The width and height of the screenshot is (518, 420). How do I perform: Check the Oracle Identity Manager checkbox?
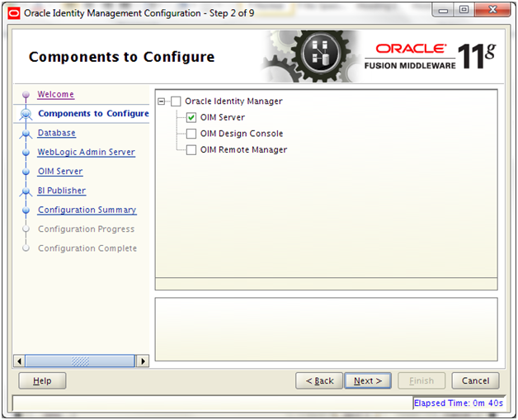pyautogui.click(x=176, y=101)
